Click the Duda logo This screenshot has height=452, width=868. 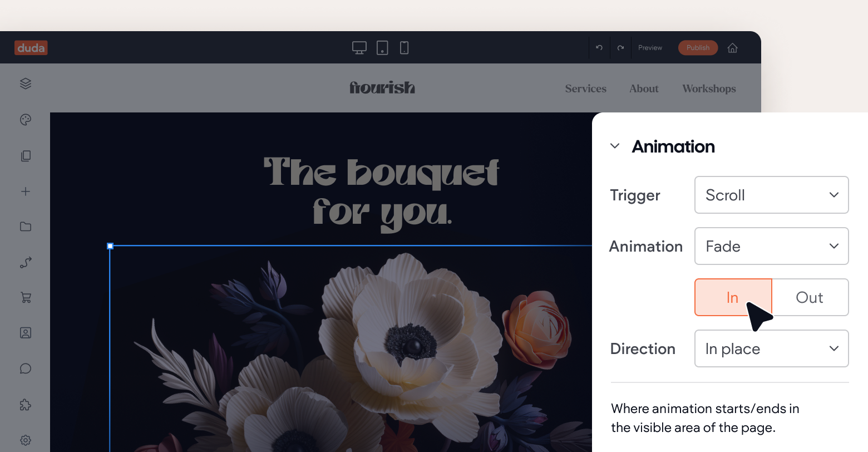31,48
